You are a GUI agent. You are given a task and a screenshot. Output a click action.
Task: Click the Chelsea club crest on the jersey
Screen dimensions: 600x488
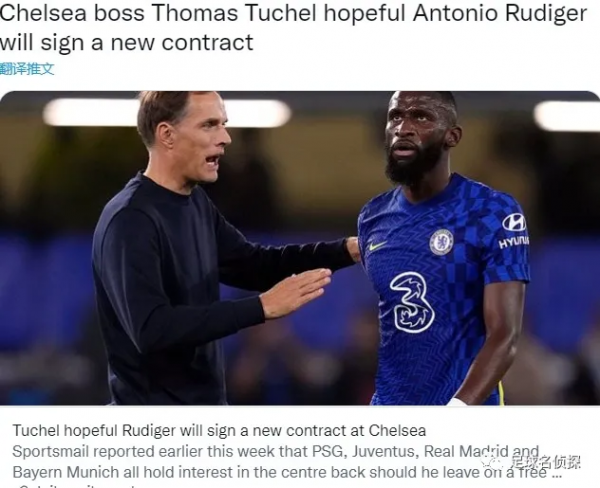point(441,242)
